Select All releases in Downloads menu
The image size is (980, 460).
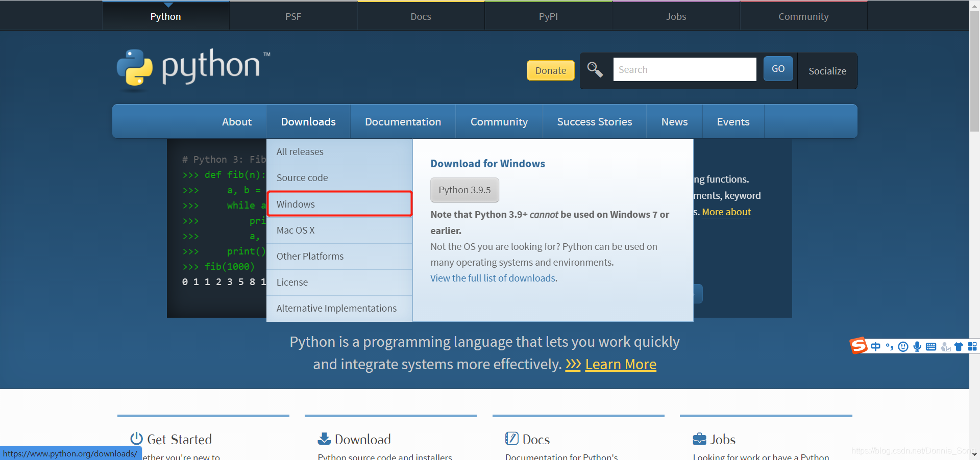(x=339, y=152)
